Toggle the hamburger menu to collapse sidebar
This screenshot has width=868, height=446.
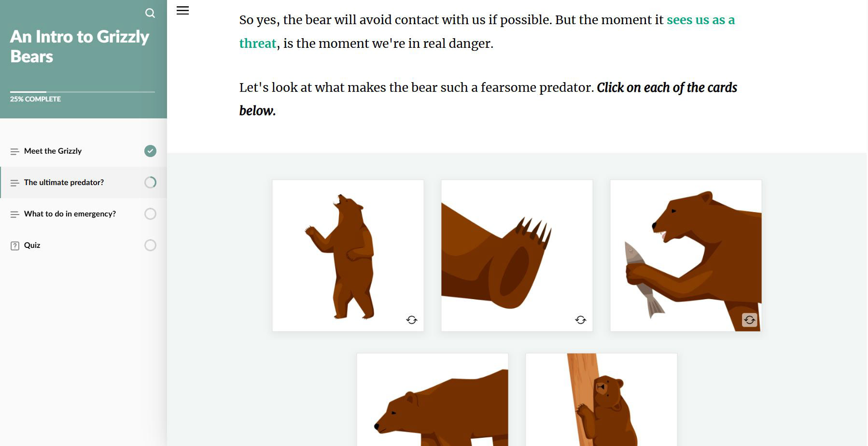click(x=182, y=11)
